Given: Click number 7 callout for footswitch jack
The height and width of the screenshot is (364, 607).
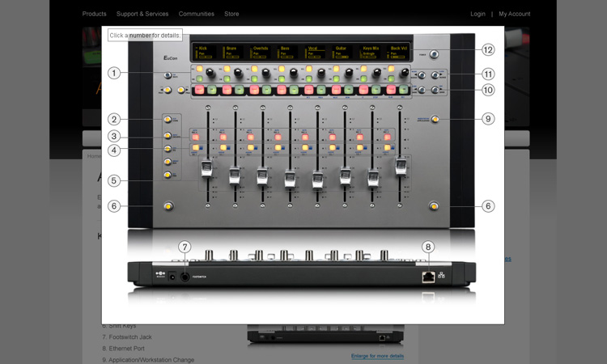Looking at the screenshot, I should coord(185,247).
